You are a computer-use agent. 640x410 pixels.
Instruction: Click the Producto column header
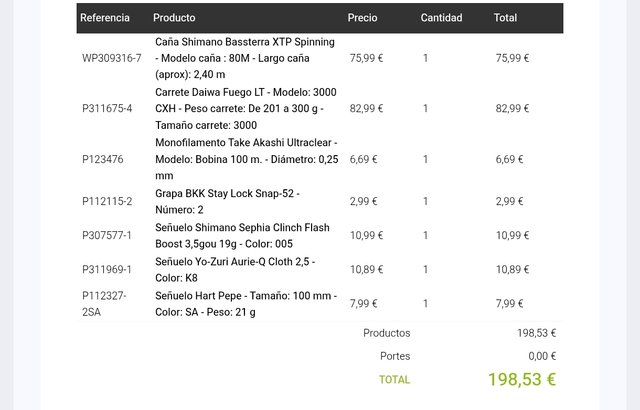(174, 18)
